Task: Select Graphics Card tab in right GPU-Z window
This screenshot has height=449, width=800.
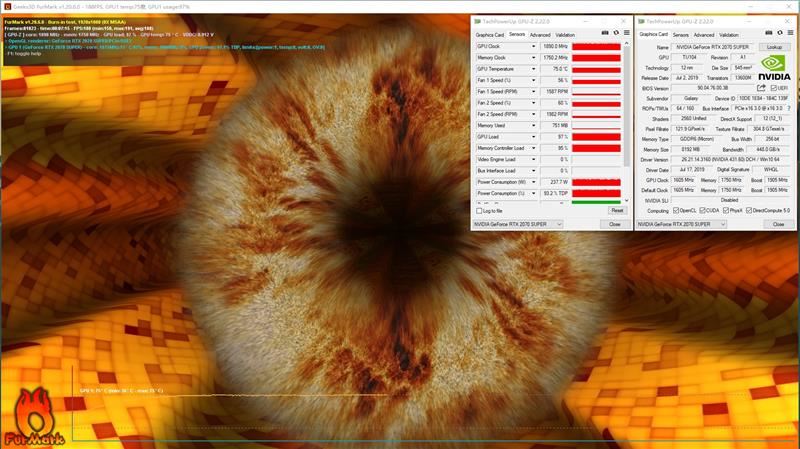Action: [x=654, y=34]
